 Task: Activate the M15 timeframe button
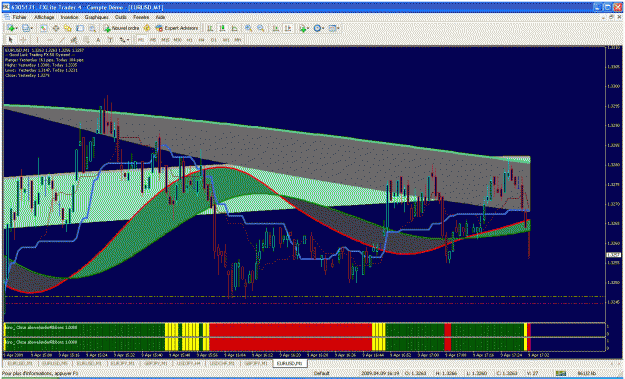[165, 39]
